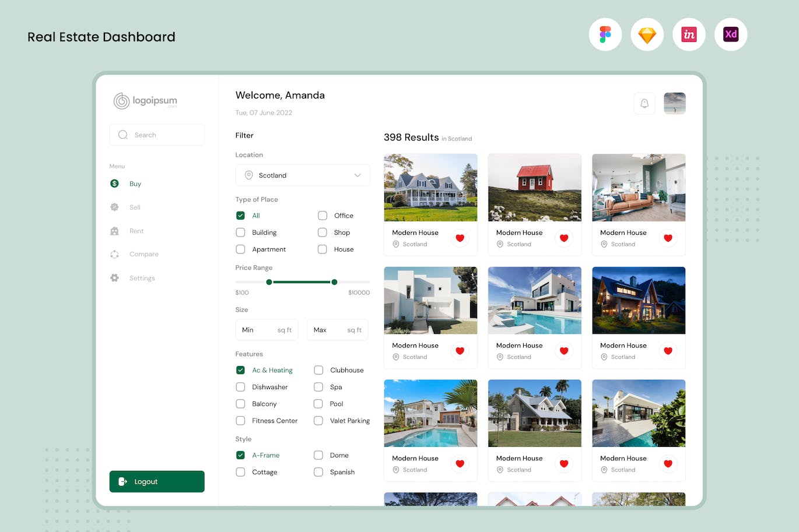Unfavorite the red cabin house listing
This screenshot has width=799, height=532.
coord(563,238)
